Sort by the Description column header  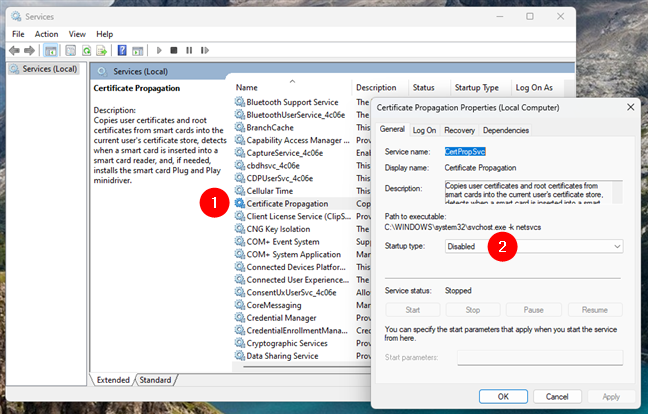click(380, 88)
